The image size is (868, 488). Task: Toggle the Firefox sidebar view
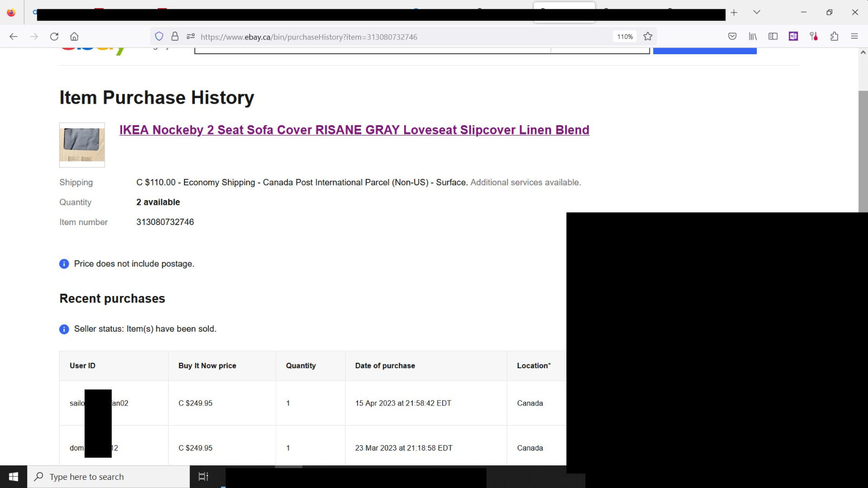point(773,36)
